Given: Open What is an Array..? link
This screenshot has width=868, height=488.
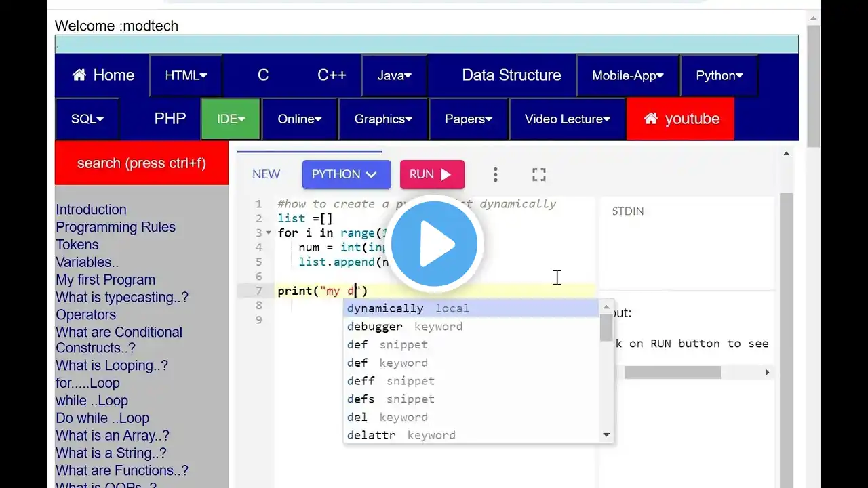Looking at the screenshot, I should (x=113, y=436).
